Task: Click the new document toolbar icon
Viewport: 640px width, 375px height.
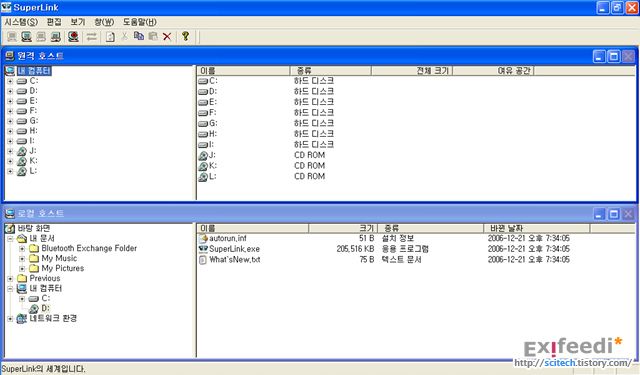Action: [110, 37]
